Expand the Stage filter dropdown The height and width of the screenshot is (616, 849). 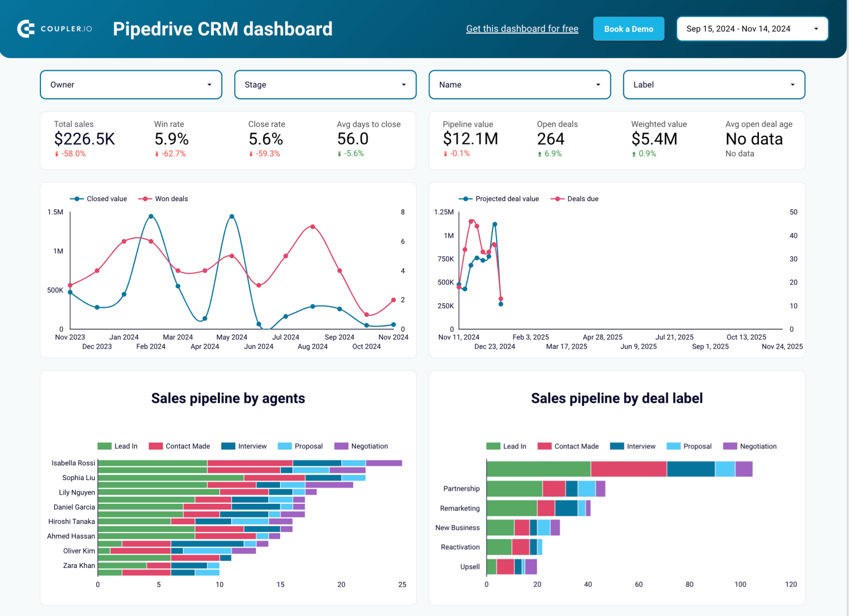pos(325,85)
